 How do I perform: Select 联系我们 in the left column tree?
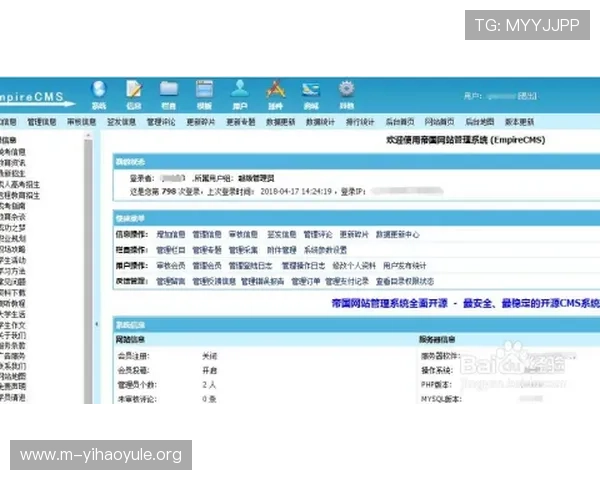pyautogui.click(x=13, y=366)
